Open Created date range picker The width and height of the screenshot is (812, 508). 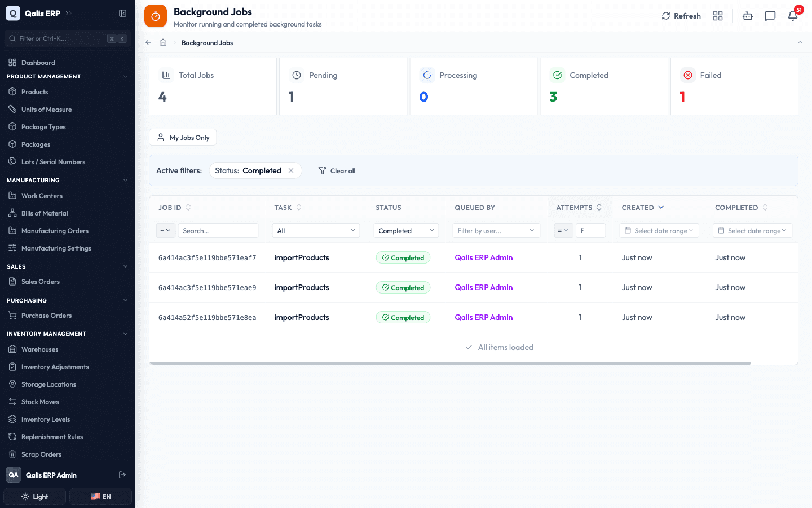659,230
